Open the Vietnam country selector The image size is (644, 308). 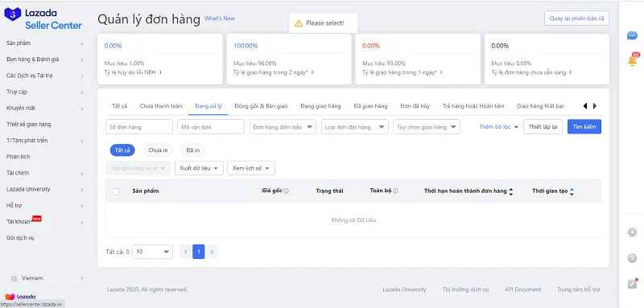point(47,278)
